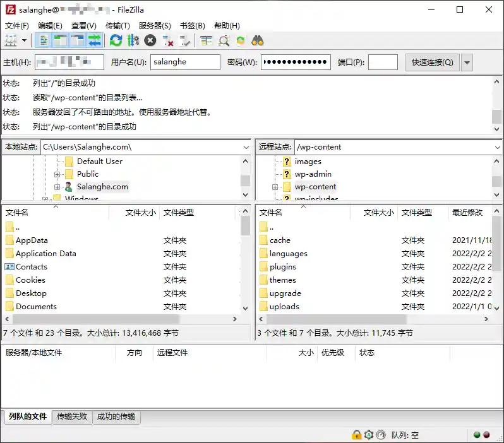Click the 主机 host input field
Image resolution: width=504 pixels, height=443 pixels.
(69, 62)
